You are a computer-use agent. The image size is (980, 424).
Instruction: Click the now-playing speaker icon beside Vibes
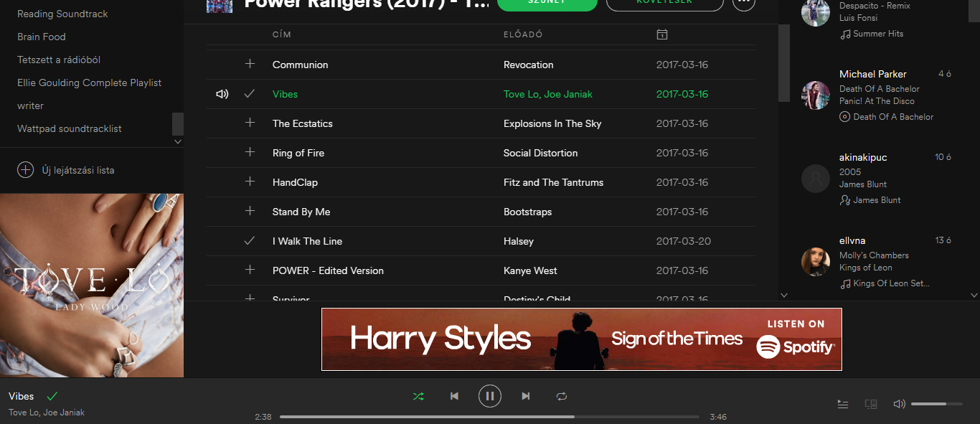click(222, 94)
